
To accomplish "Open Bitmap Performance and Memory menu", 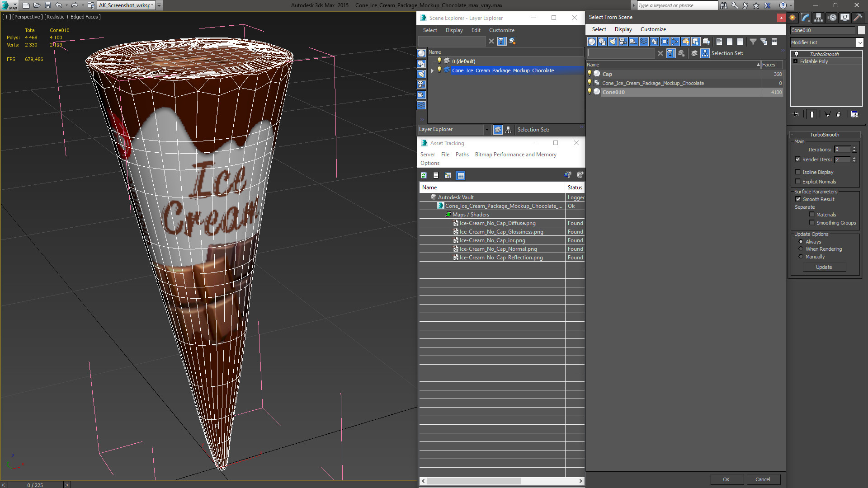I will pyautogui.click(x=515, y=155).
